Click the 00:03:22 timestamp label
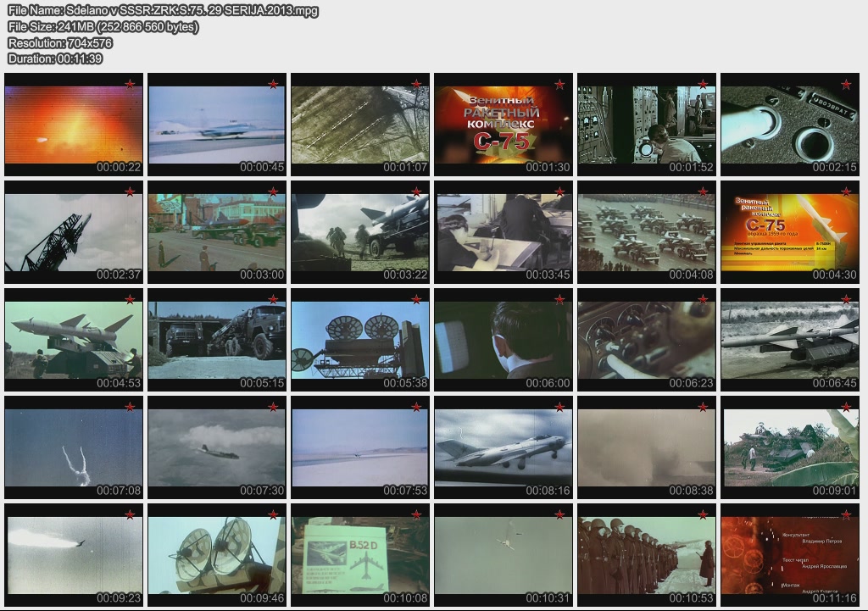 (404, 275)
